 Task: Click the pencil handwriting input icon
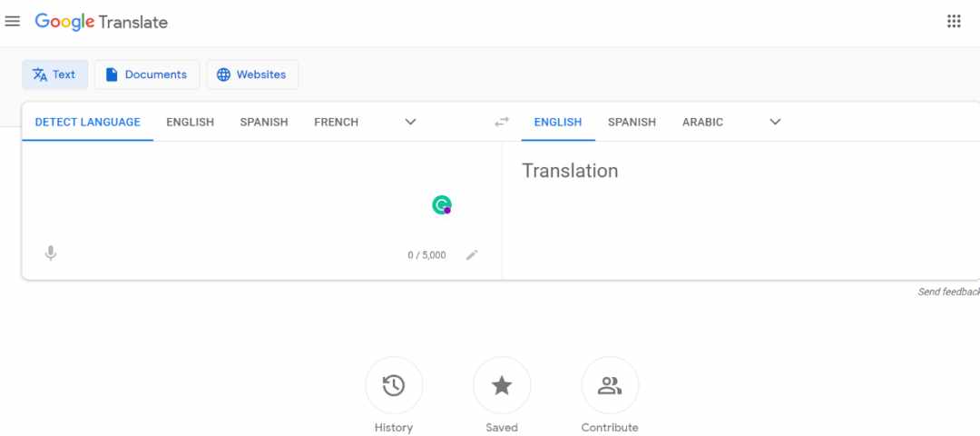[x=472, y=254]
